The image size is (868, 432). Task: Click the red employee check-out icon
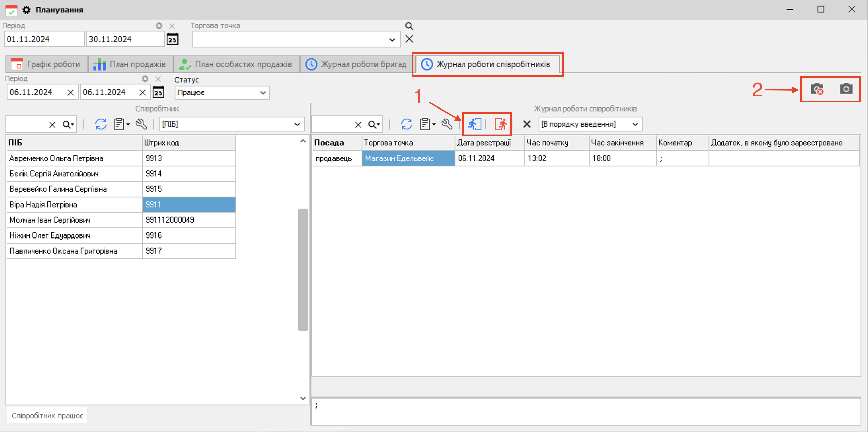tap(501, 124)
